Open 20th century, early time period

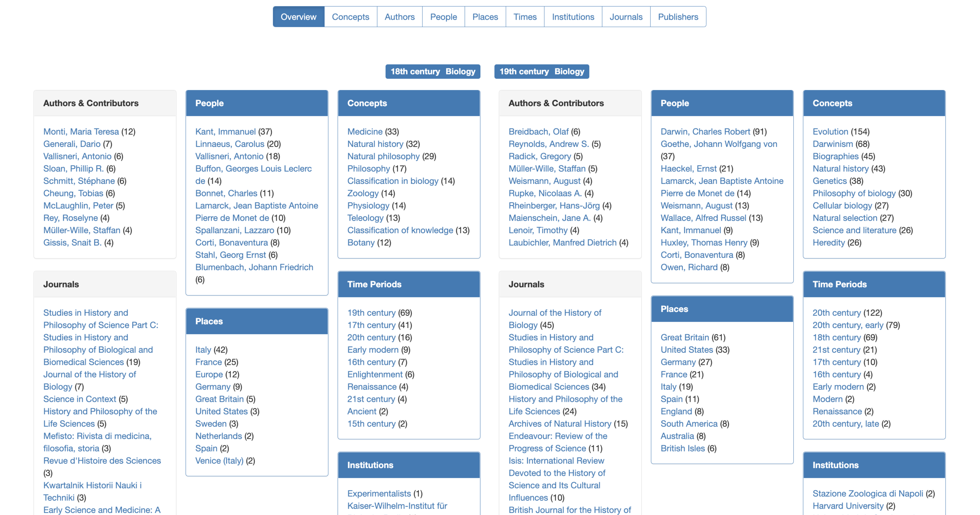pyautogui.click(x=848, y=325)
